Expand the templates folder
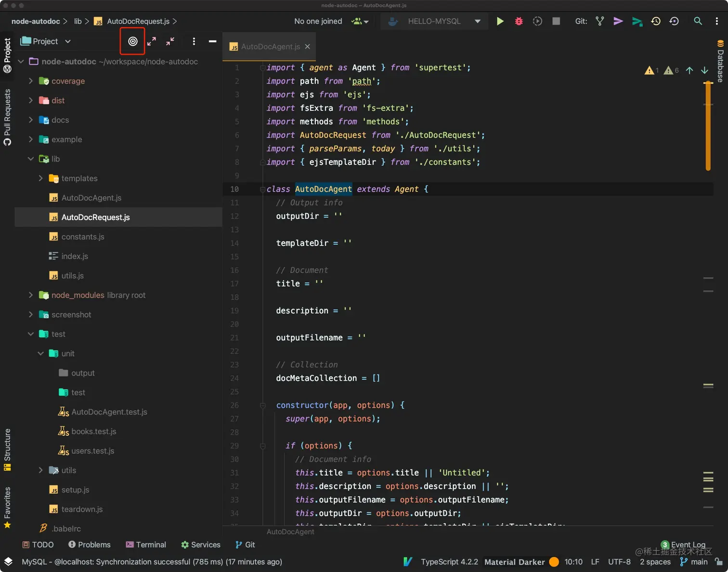The width and height of the screenshot is (728, 572). [41, 178]
